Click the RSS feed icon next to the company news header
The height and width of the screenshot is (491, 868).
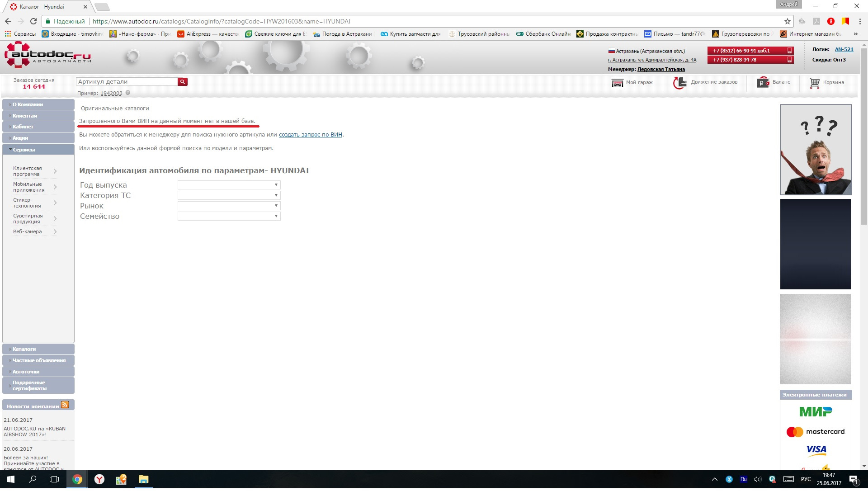[65, 406]
